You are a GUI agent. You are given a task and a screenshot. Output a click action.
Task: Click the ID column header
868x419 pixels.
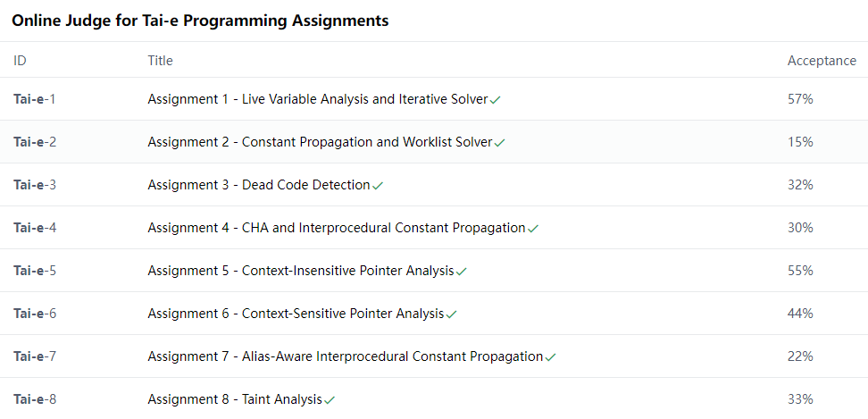[x=20, y=61]
